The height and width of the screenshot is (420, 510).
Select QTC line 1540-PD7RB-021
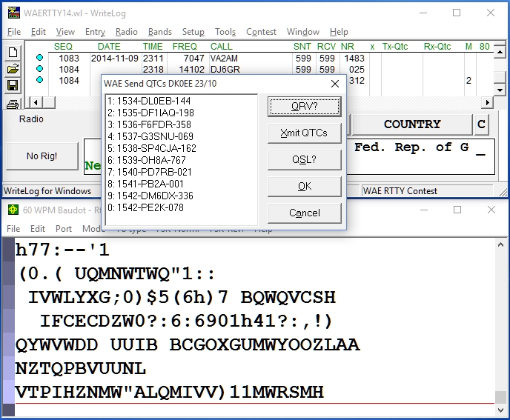point(150,172)
